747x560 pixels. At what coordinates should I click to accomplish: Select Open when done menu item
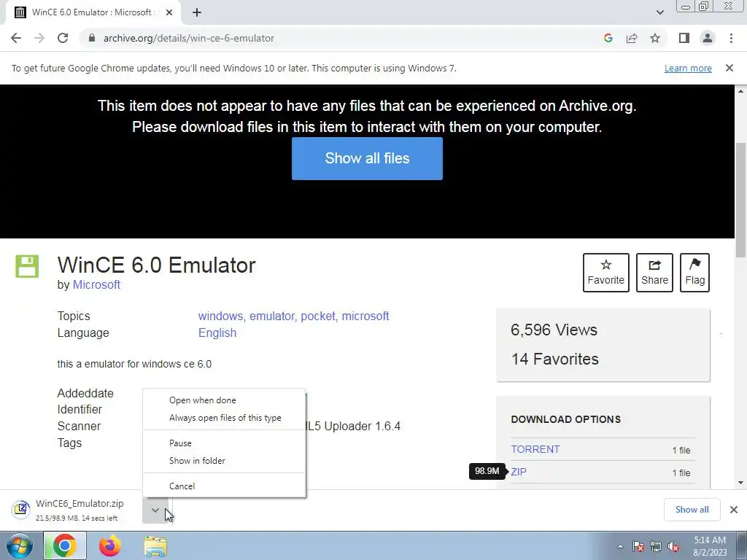[x=224, y=400]
